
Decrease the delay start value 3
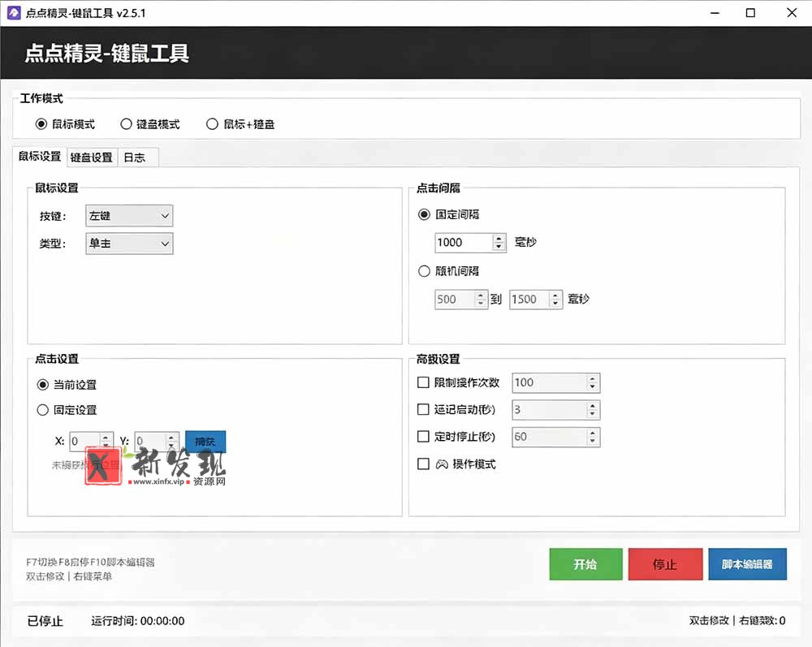[x=593, y=414]
